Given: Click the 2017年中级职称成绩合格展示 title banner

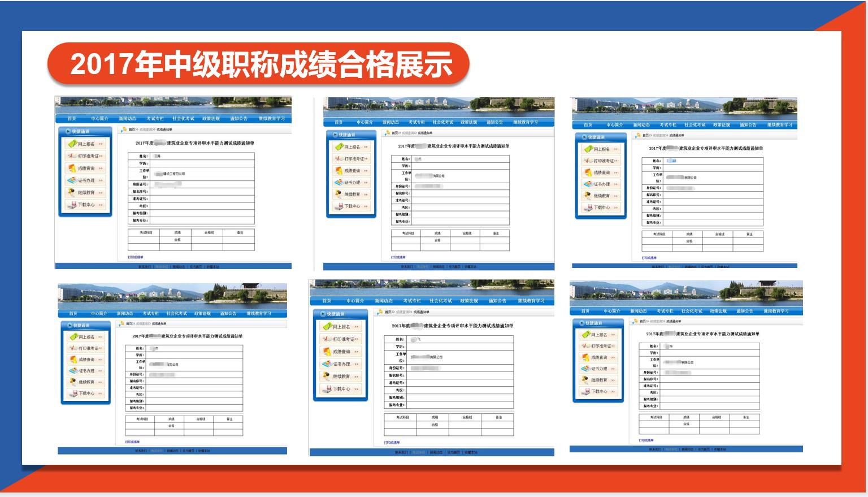Looking at the screenshot, I should coord(259,64).
